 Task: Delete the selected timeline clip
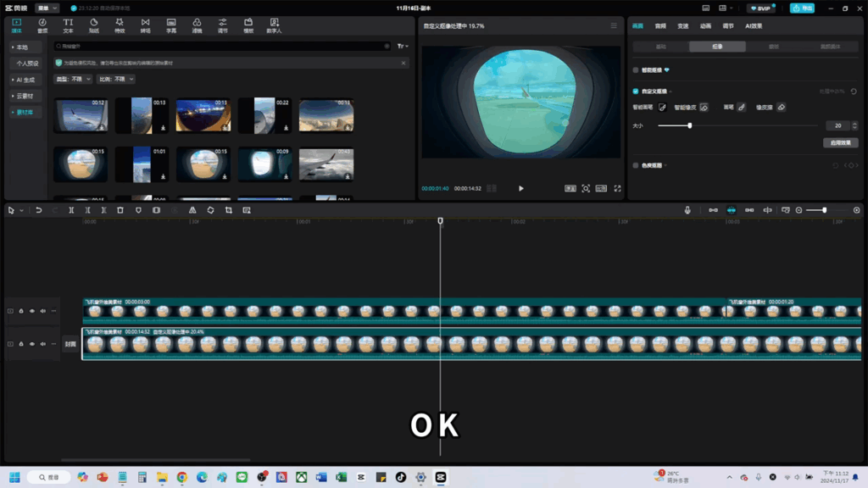point(120,210)
